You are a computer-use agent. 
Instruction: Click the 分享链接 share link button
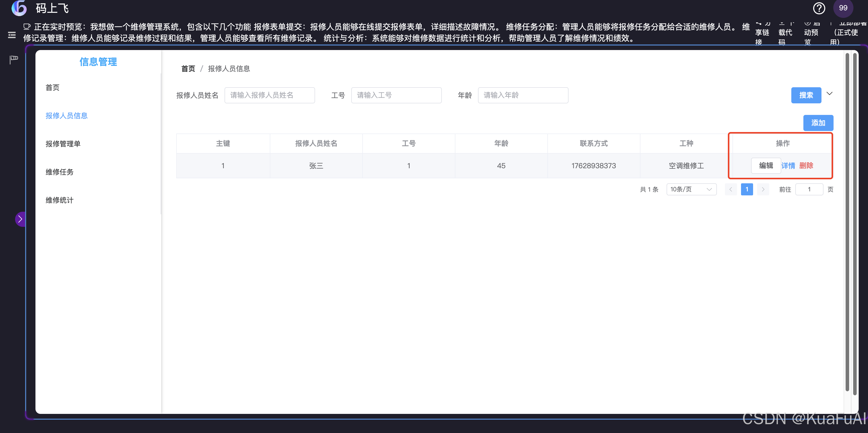762,33
